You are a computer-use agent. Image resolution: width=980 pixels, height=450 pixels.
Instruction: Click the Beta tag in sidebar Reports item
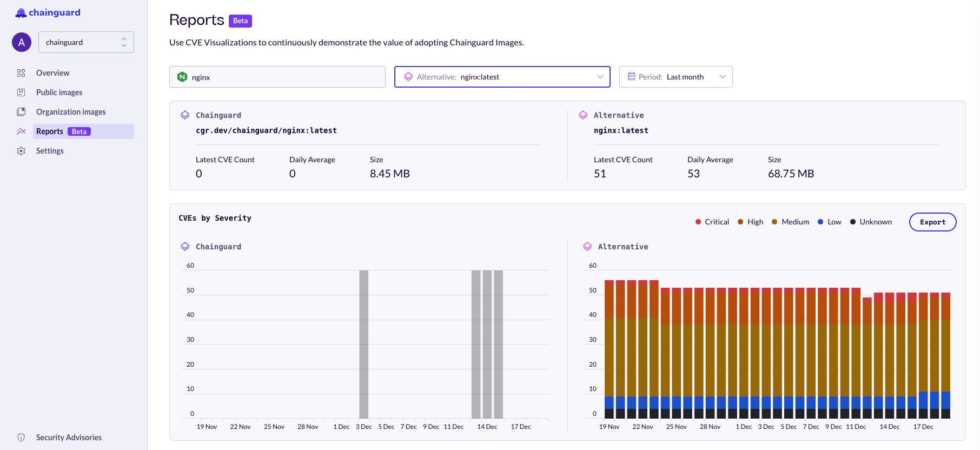click(x=79, y=131)
